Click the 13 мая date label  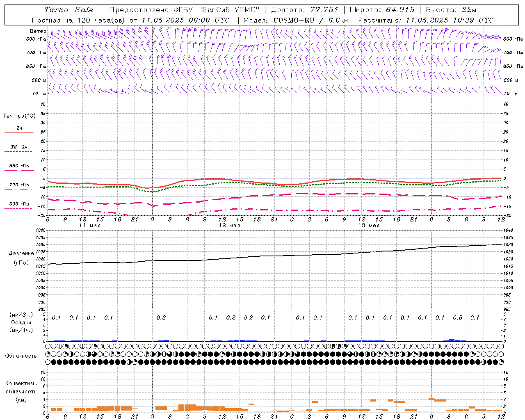pyautogui.click(x=369, y=226)
